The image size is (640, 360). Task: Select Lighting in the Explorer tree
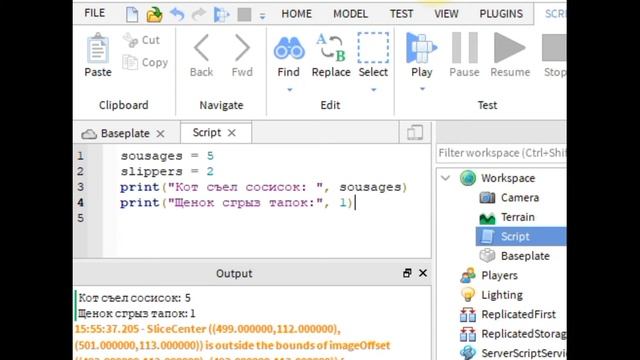[502, 295]
